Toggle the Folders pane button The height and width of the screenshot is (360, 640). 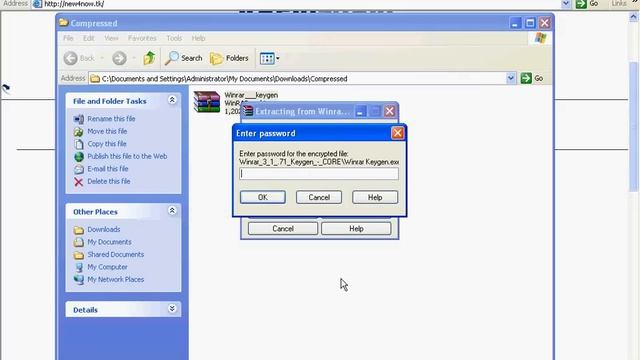[x=229, y=58]
